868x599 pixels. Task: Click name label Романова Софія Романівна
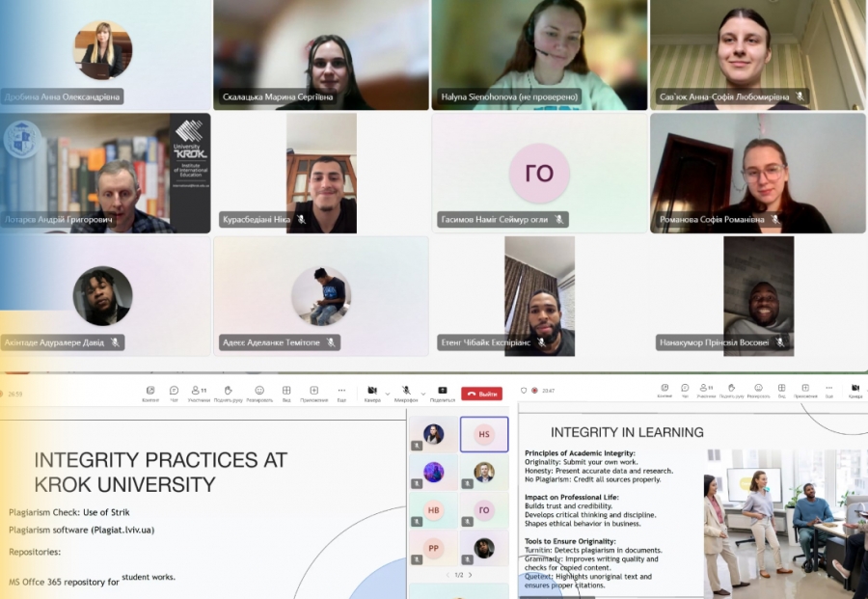click(x=712, y=219)
